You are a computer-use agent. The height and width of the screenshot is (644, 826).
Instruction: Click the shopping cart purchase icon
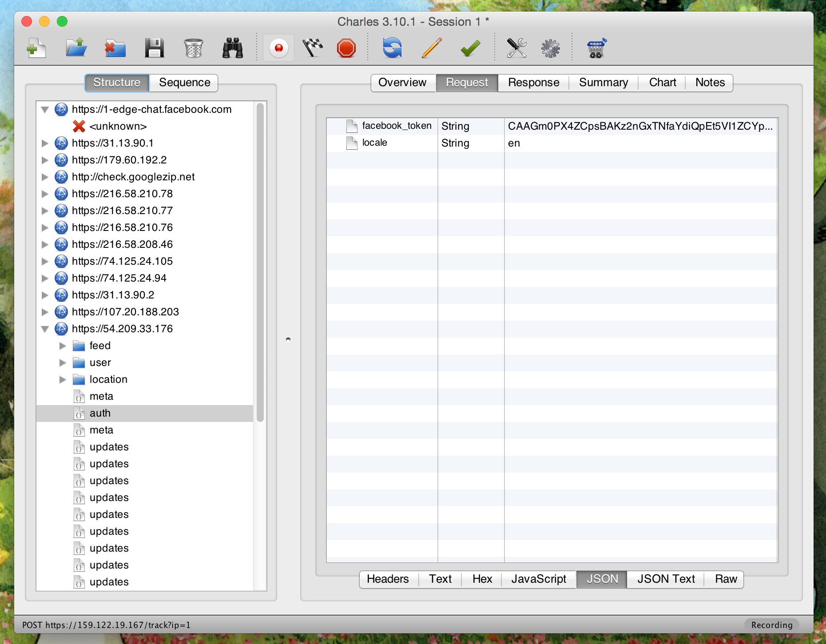coord(596,48)
